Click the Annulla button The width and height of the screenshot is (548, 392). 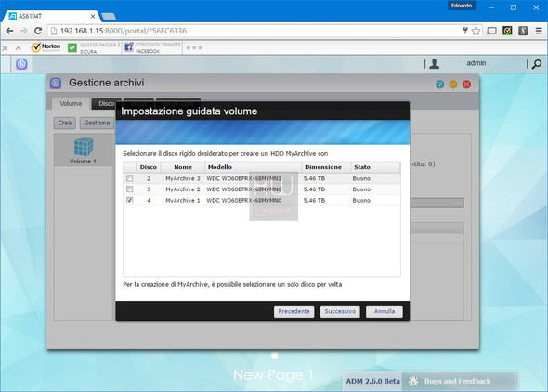(385, 311)
